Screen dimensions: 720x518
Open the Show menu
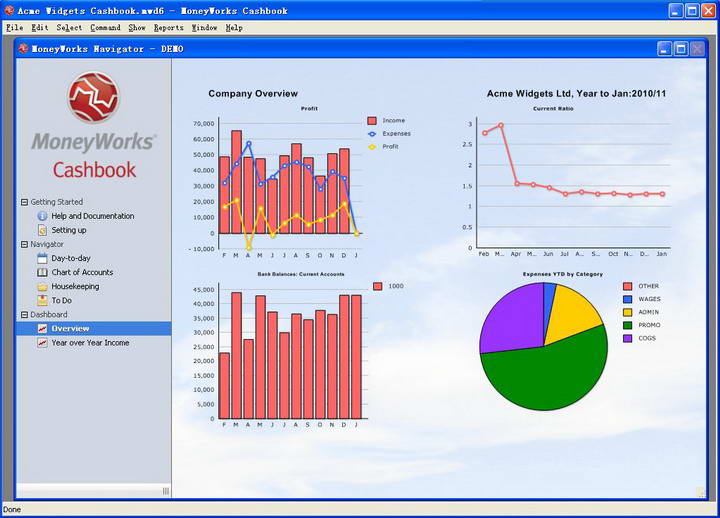point(137,28)
